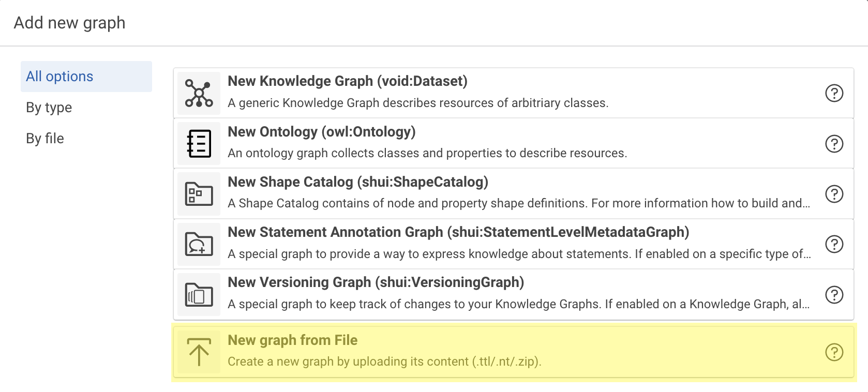Click the upload arrow icon beside New graph from File
Image resolution: width=868 pixels, height=392 pixels.
pos(199,352)
